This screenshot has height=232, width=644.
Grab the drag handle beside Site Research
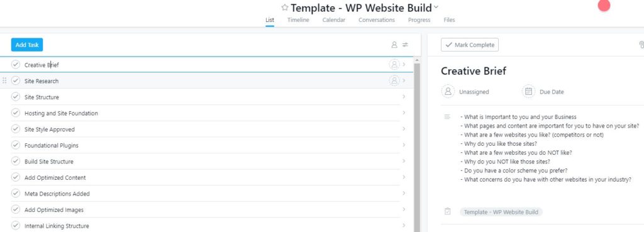point(4,80)
